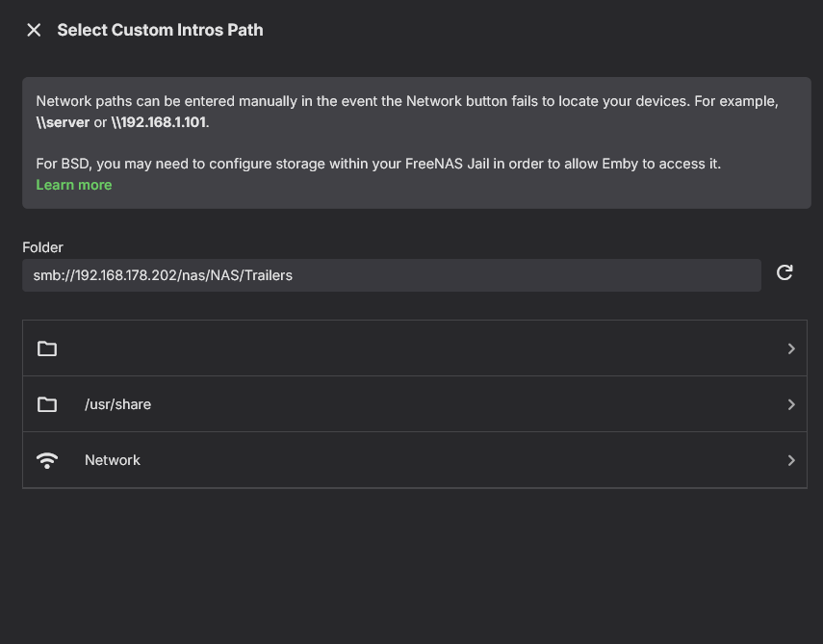
Task: Click the FreeNAS Jail BSD hint sentence
Action: (378, 164)
